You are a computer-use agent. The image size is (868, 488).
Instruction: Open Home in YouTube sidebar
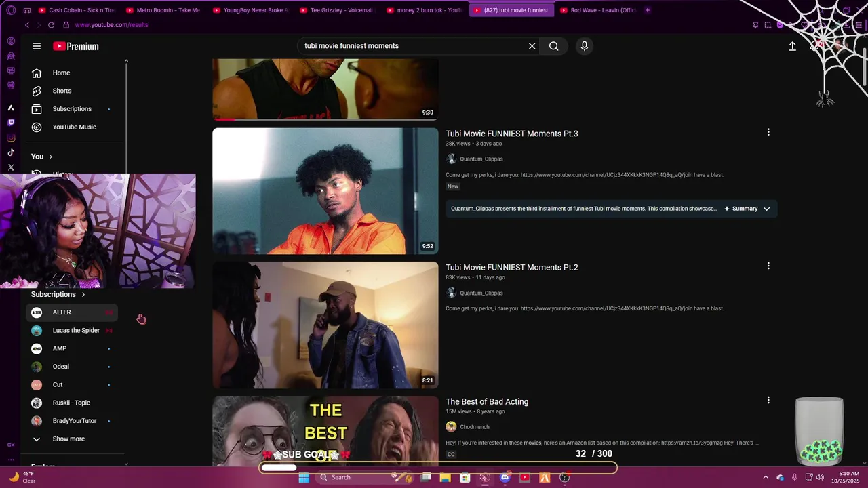(x=73, y=73)
